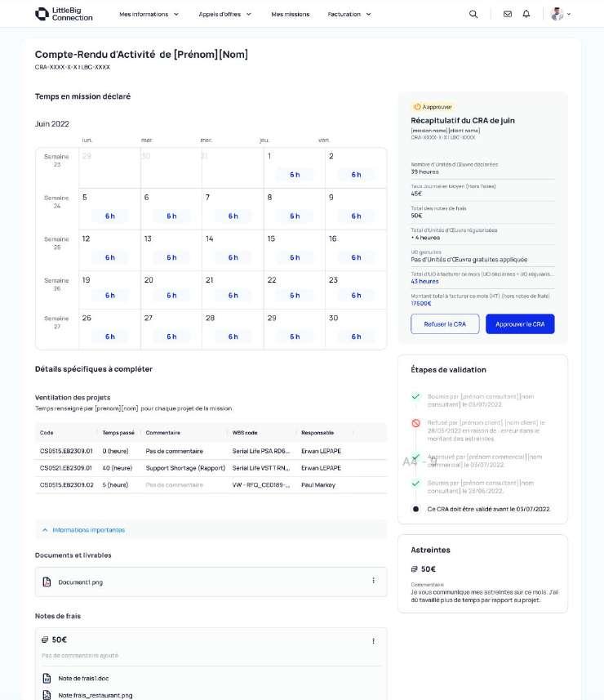The height and width of the screenshot is (700, 604).
Task: Open the Note frais_restaurant.png attachment
Action: click(x=95, y=695)
